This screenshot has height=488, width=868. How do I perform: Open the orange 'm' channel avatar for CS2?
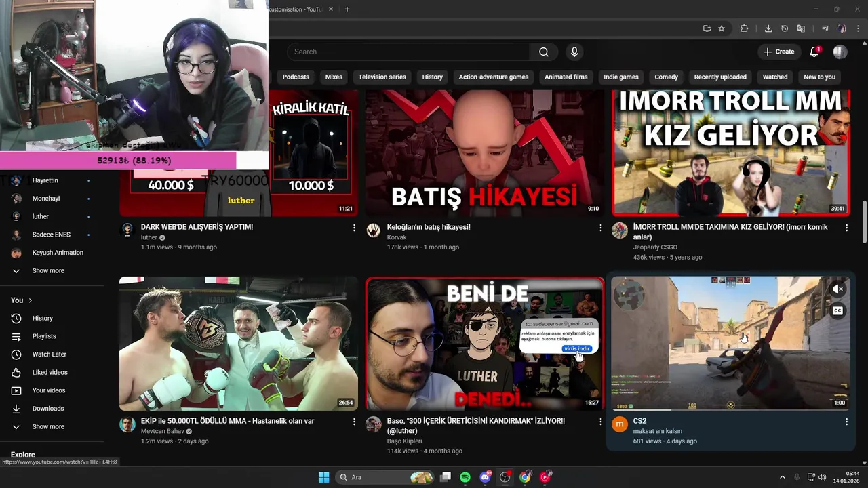(620, 424)
